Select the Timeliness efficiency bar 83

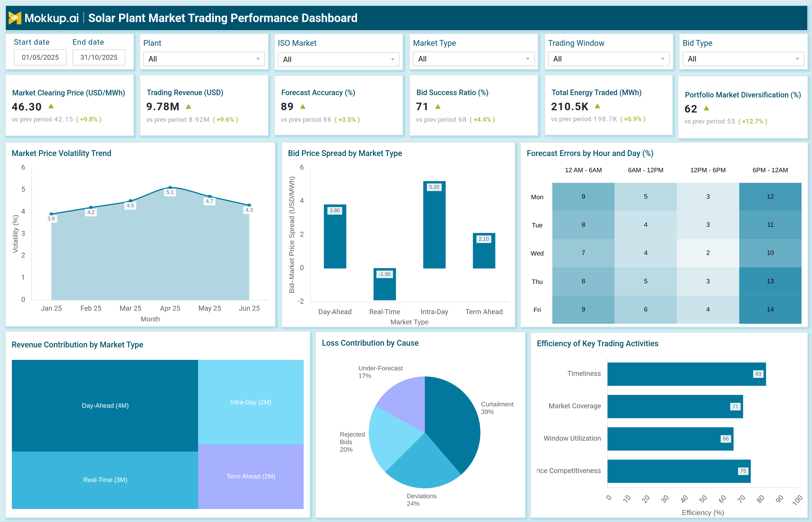tap(687, 374)
